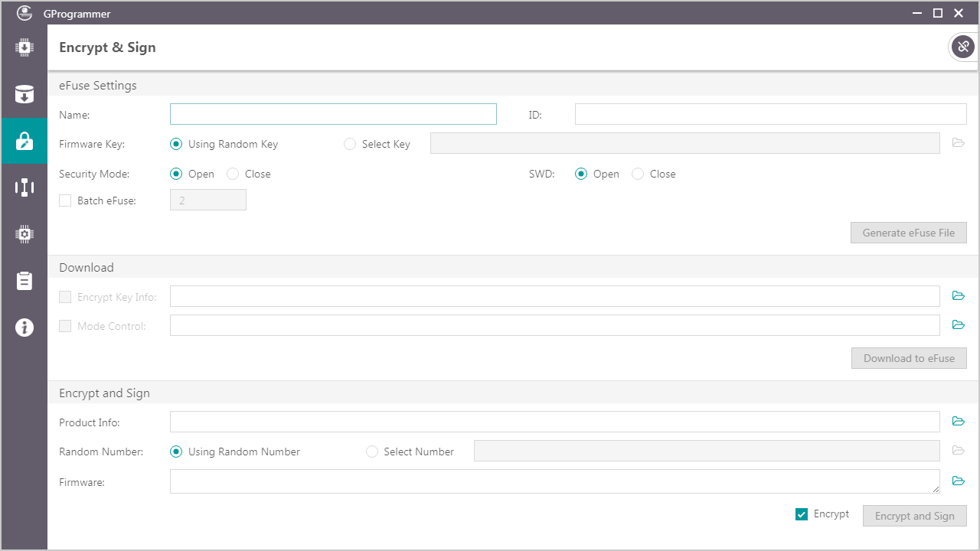Browse for Encrypt Key Info file
The width and height of the screenshot is (980, 551).
click(x=958, y=296)
